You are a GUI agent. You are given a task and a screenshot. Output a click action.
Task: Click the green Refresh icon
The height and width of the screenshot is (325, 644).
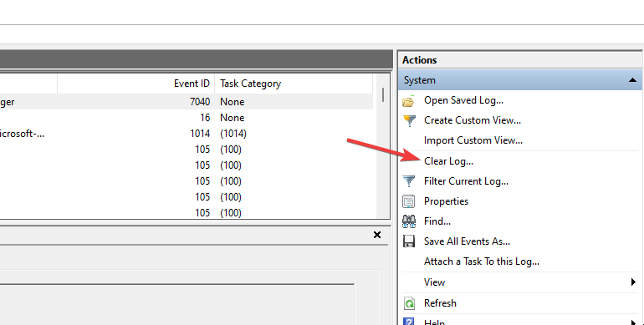pyautogui.click(x=410, y=303)
